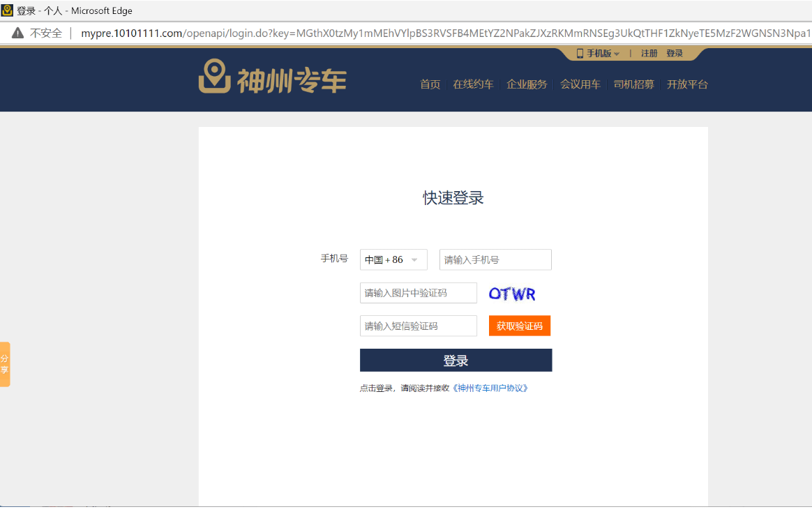Open the yellow 分享 share tab on left edge

(x=4, y=363)
